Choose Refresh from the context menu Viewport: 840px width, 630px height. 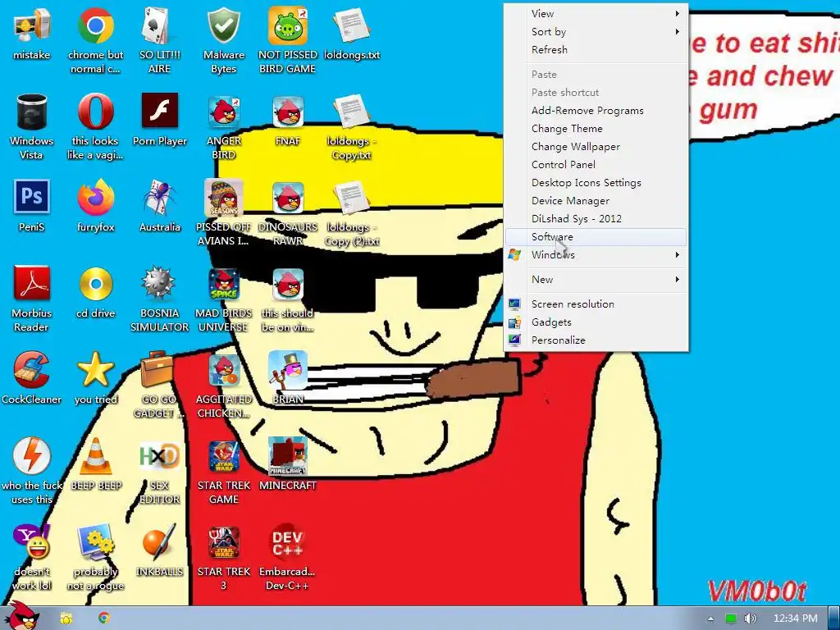tap(596, 49)
